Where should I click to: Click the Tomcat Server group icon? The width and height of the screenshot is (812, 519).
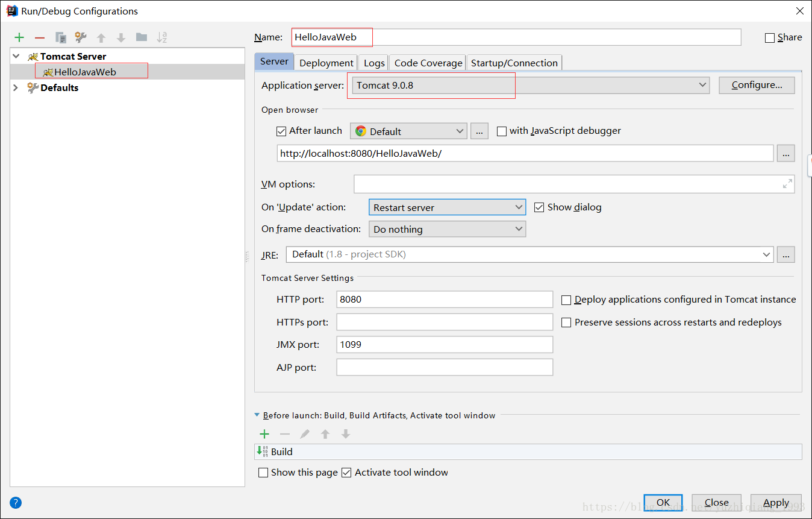point(33,57)
